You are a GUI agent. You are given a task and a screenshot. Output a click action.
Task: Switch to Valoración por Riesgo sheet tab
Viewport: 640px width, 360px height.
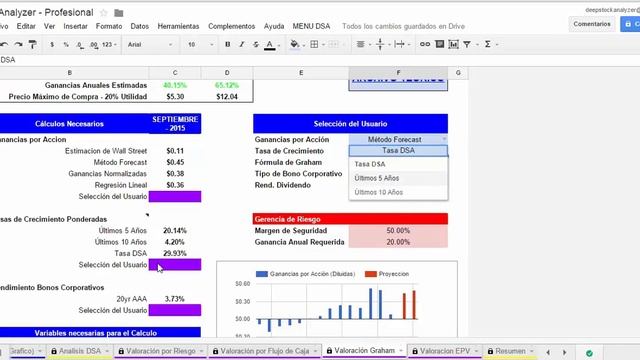tap(161, 351)
